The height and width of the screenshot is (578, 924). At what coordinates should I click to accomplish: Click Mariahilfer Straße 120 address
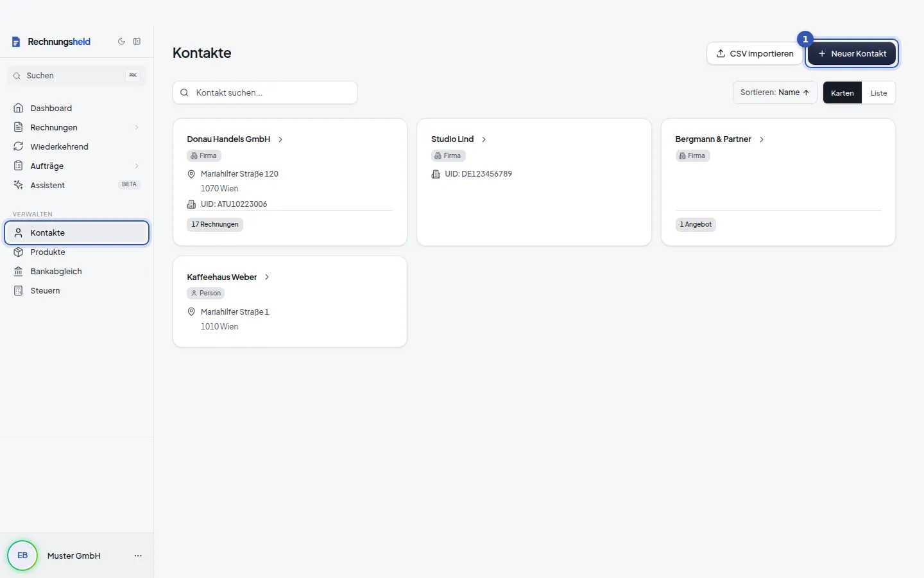pos(239,174)
